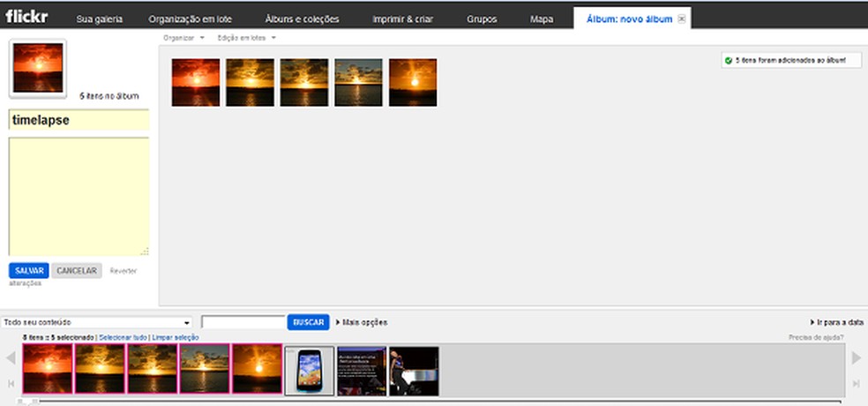Screen dimensions: 868x406
Task: Click the BUSCAR button
Action: pyautogui.click(x=308, y=322)
